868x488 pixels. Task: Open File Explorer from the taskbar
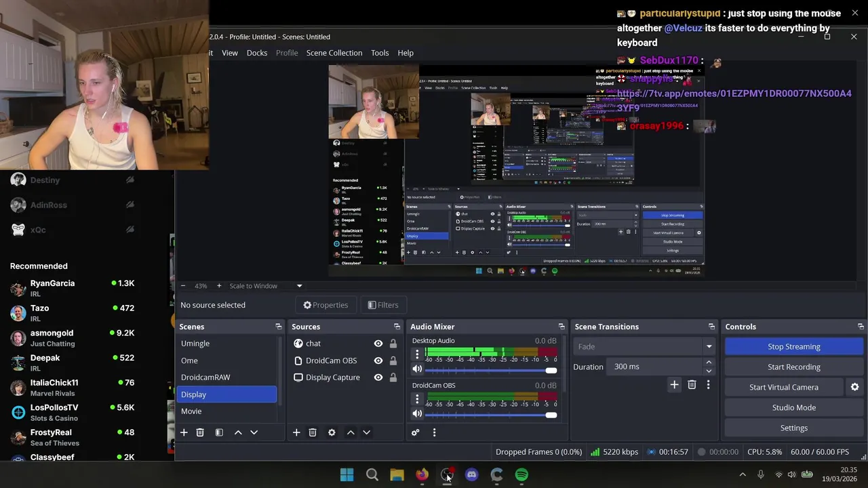(x=397, y=475)
